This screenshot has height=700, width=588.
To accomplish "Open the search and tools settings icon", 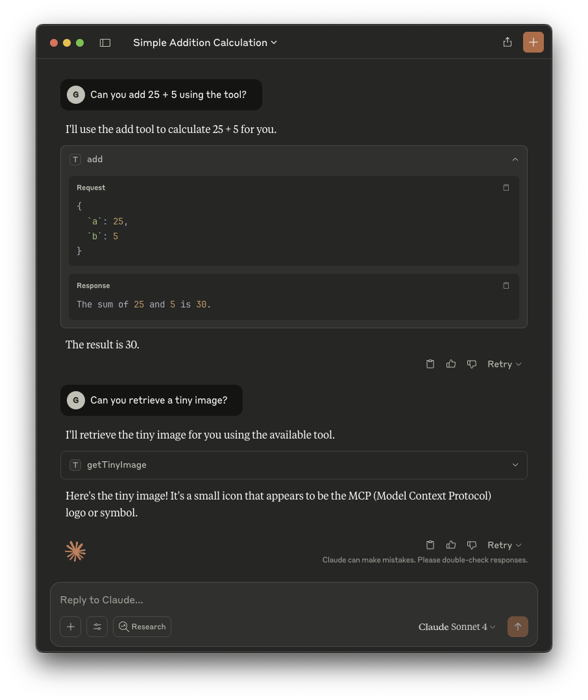I will pos(97,627).
